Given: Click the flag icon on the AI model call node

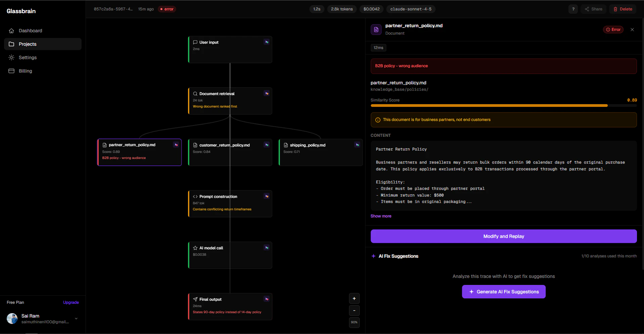Looking at the screenshot, I should tap(266, 247).
